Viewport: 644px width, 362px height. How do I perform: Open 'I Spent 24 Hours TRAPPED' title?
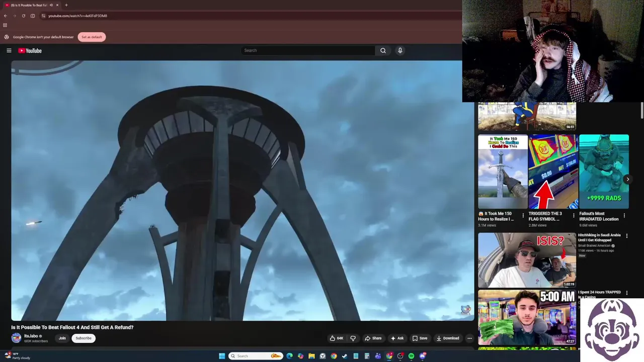(599, 294)
